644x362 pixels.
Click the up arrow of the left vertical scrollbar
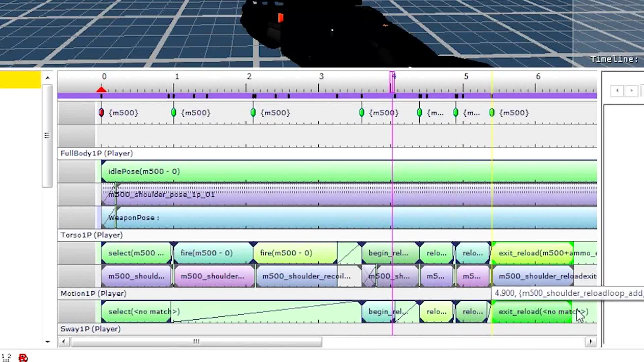[48, 77]
